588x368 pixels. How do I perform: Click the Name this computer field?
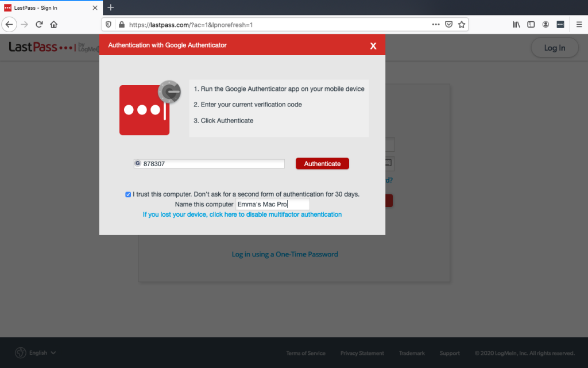tap(272, 204)
